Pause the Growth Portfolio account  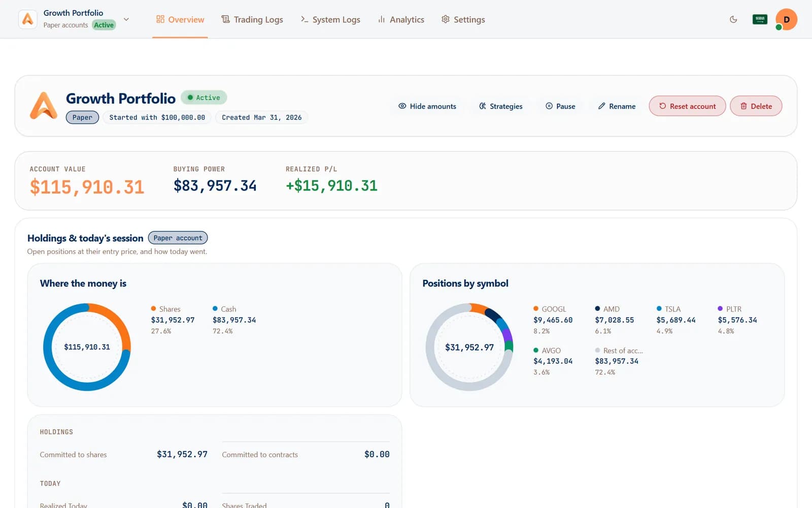point(560,106)
